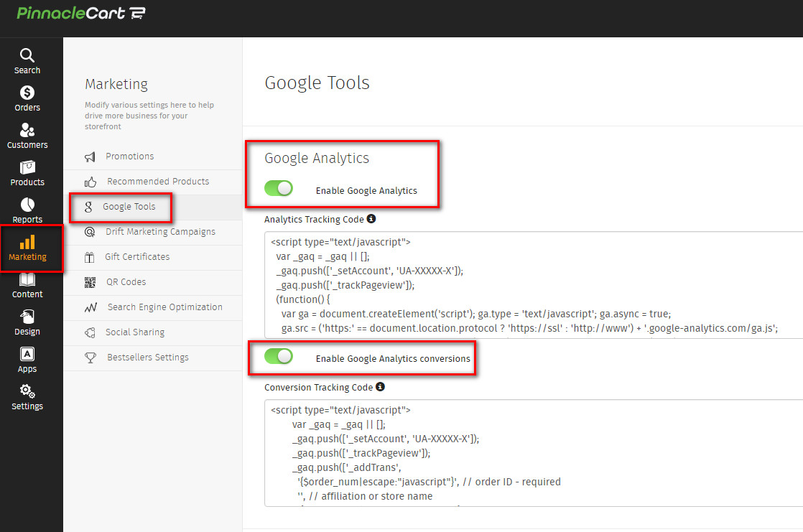This screenshot has height=532, width=803.
Task: Open Reports pie chart icon
Action: [x=27, y=205]
